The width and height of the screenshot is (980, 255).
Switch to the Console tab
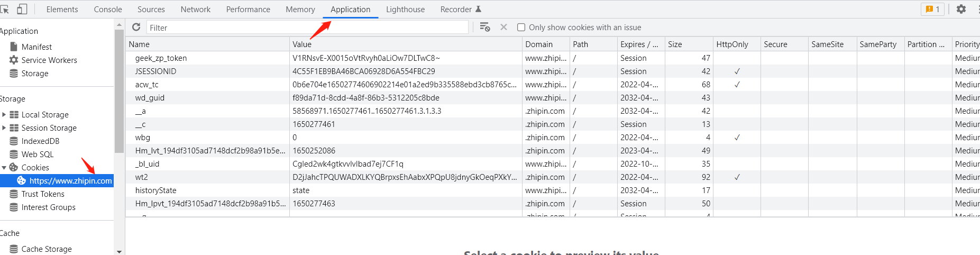(x=108, y=10)
